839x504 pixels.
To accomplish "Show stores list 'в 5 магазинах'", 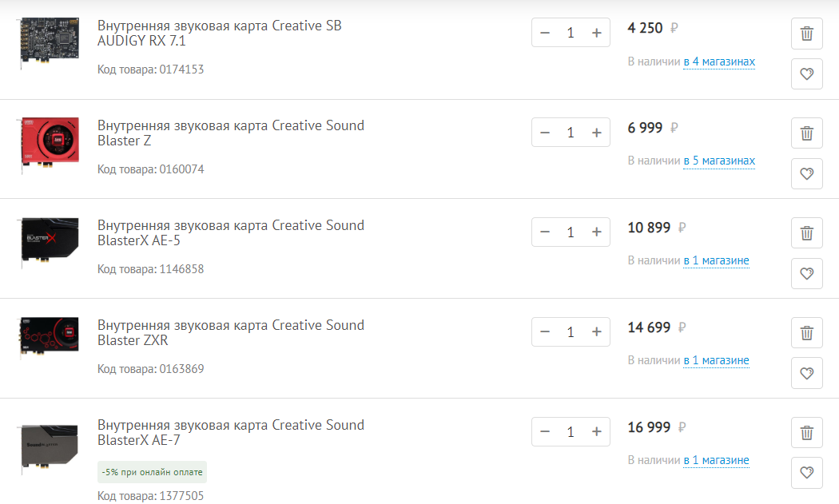I will point(719,161).
